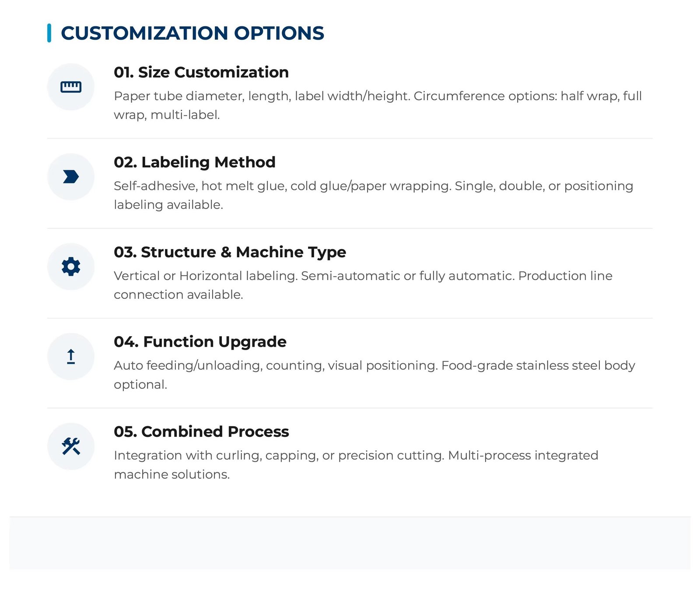Click the ruler icon for Size Customization

tap(71, 87)
